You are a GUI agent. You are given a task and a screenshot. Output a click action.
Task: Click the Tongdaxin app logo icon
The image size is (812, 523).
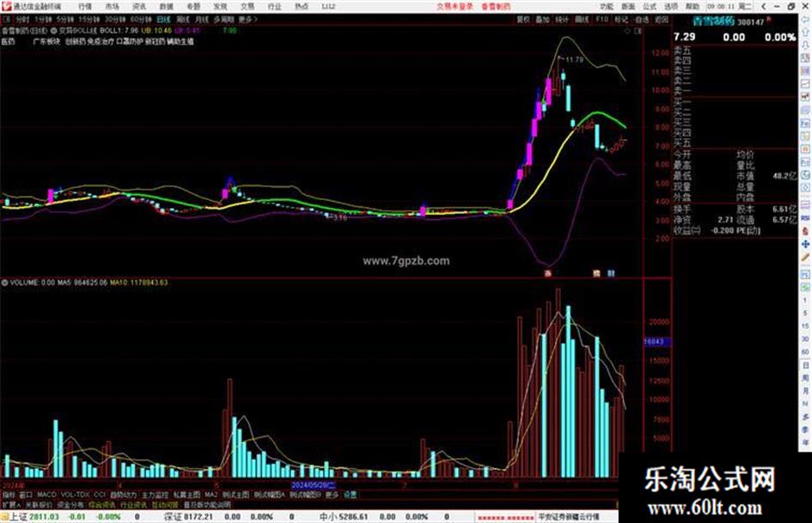point(6,7)
